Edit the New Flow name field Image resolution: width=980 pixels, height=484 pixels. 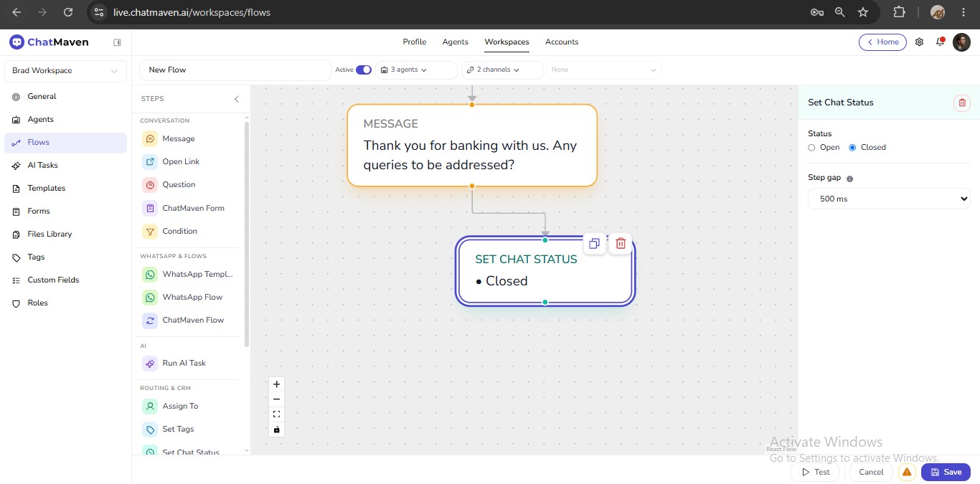tap(235, 70)
